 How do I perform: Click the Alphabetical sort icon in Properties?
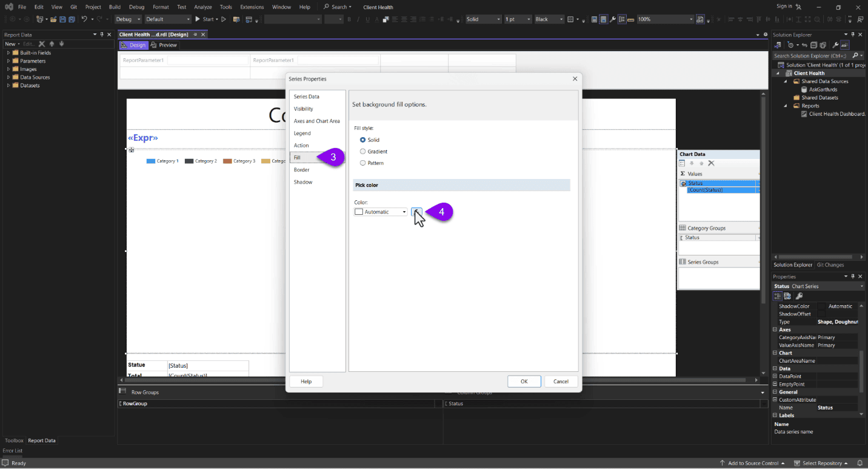787,296
